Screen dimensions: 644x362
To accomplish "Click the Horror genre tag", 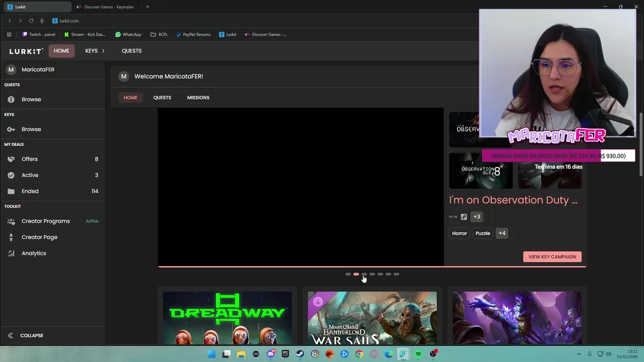I will click(459, 233).
